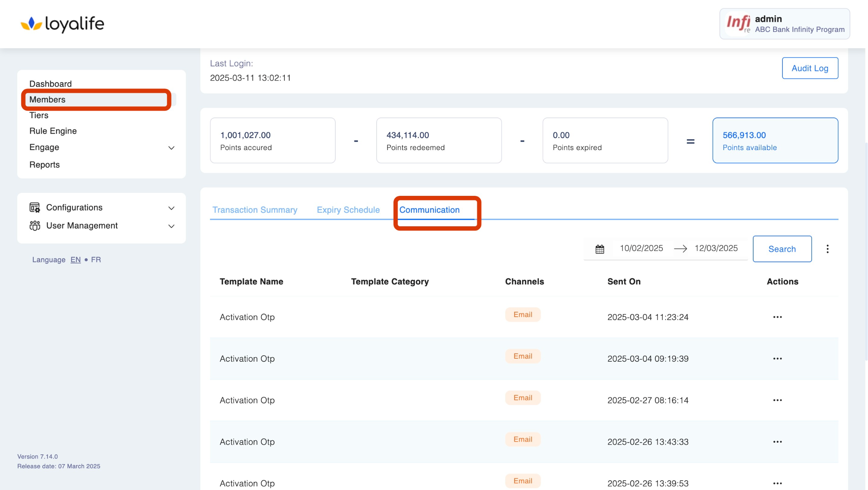Open actions menu for 11:23:24 Activation Otp row
Viewport: 868px width, 490px height.
(x=777, y=317)
